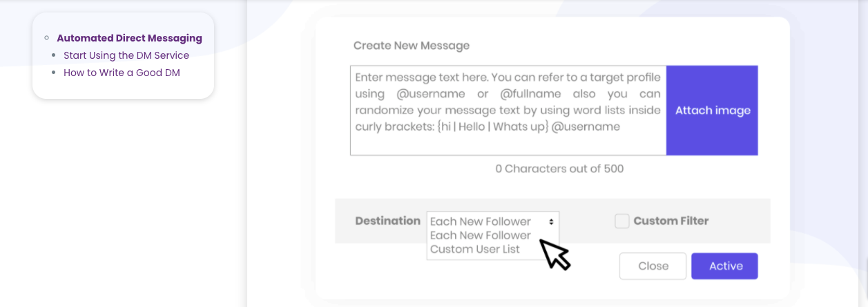Open the Automated Direct Messaging link
The image size is (868, 307).
(129, 38)
